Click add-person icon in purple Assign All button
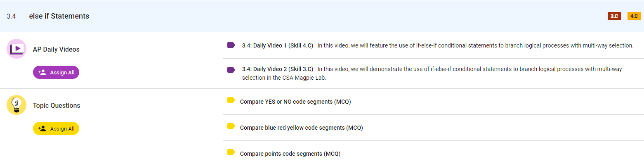Screen dimensions: 644x164 (42, 72)
